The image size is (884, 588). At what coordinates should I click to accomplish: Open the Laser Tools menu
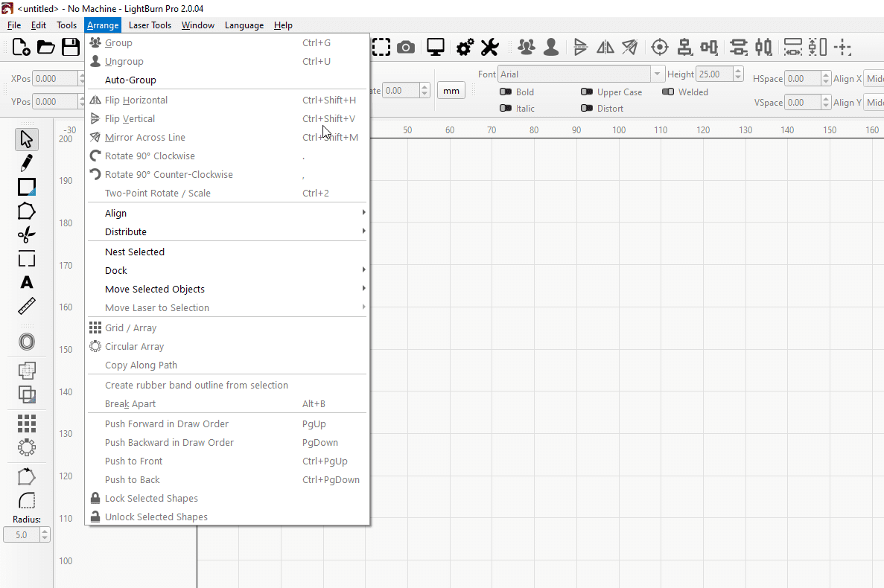[150, 25]
